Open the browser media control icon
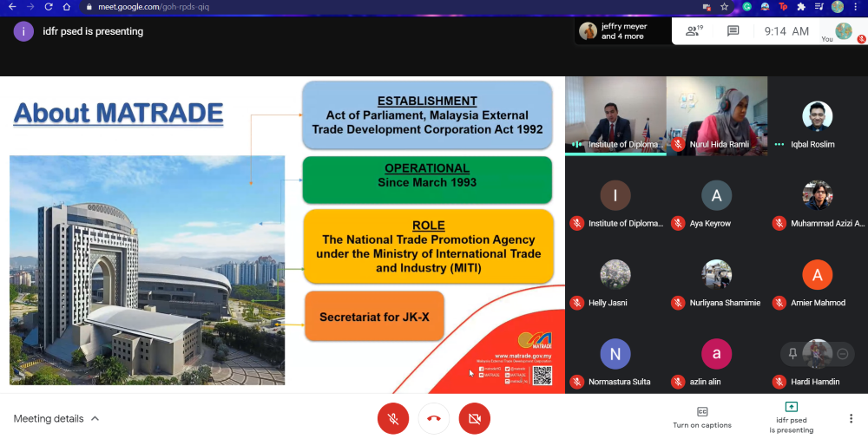The width and height of the screenshot is (868, 439). [819, 7]
